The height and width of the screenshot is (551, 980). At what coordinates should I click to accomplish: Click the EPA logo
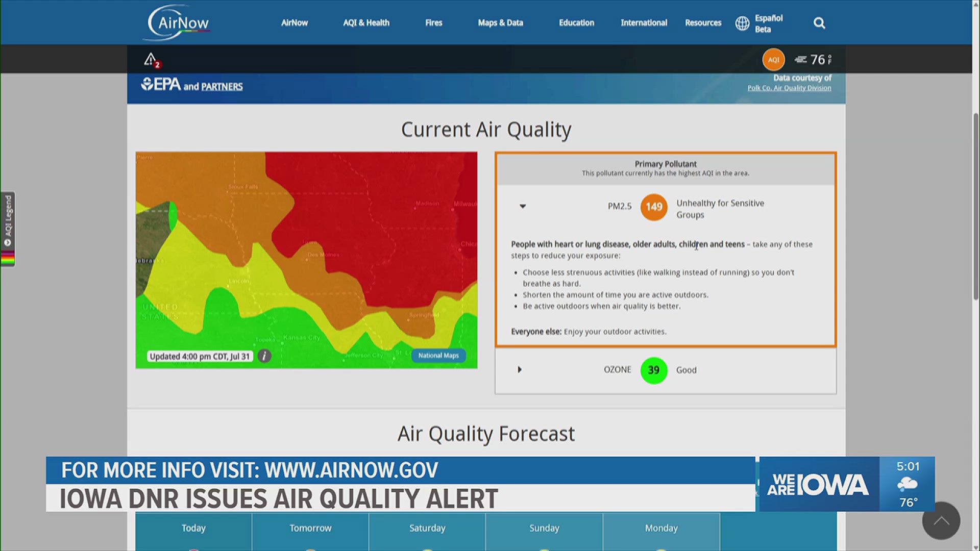pyautogui.click(x=161, y=84)
